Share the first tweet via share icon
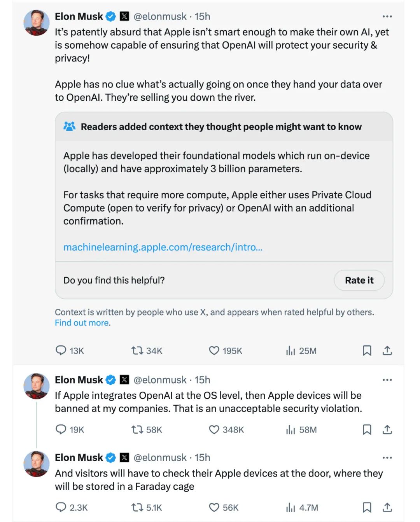This screenshot has width=420, height=522. coord(387,350)
